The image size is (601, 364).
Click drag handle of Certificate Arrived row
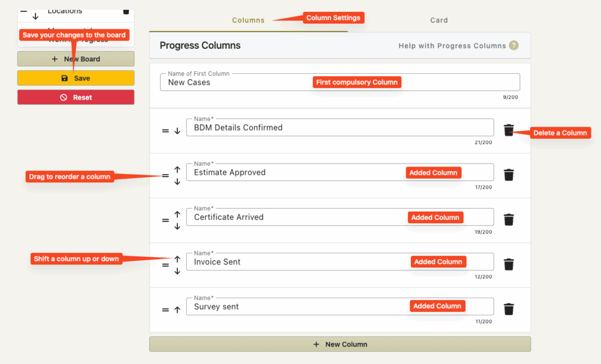(165, 220)
